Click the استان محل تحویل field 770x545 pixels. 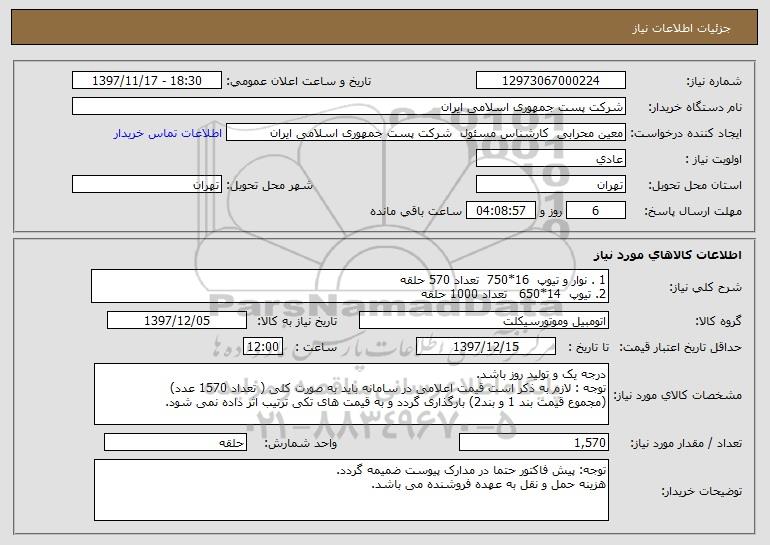pyautogui.click(x=550, y=185)
